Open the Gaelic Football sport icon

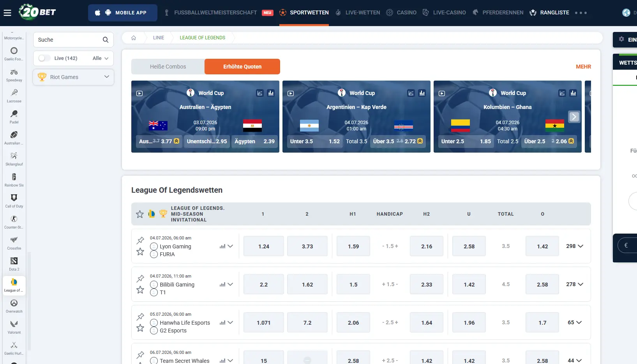click(x=14, y=54)
